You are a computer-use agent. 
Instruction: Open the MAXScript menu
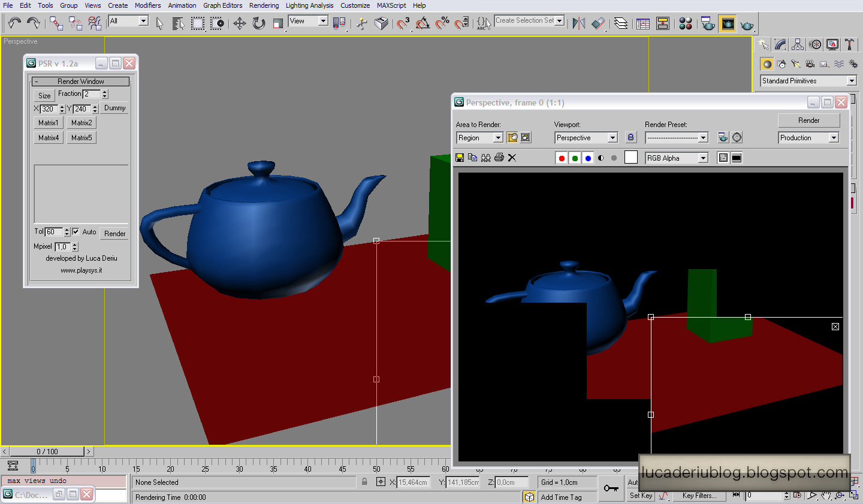[x=391, y=5]
